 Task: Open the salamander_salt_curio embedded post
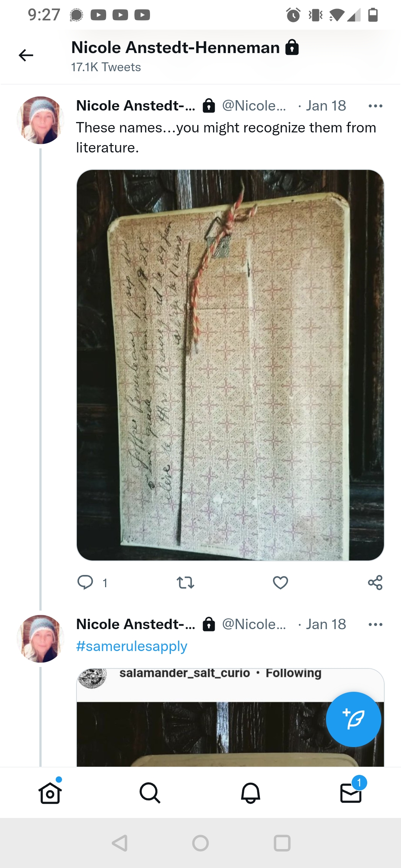pos(230,717)
